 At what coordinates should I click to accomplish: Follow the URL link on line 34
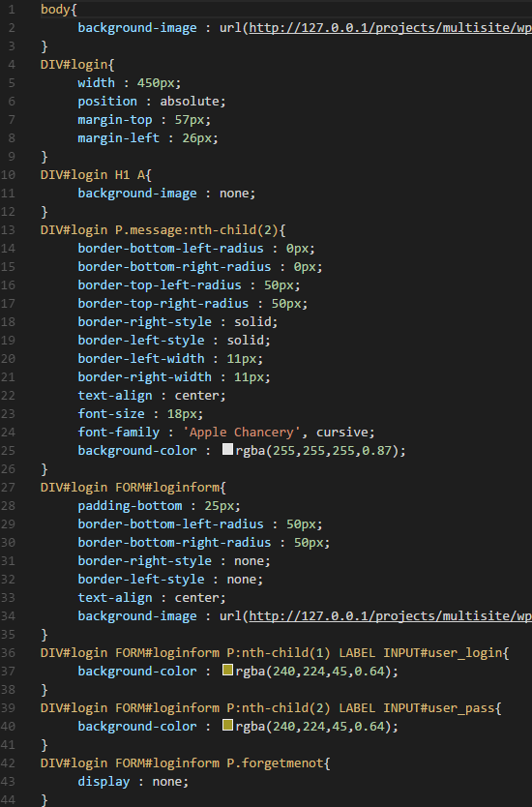pos(391,616)
